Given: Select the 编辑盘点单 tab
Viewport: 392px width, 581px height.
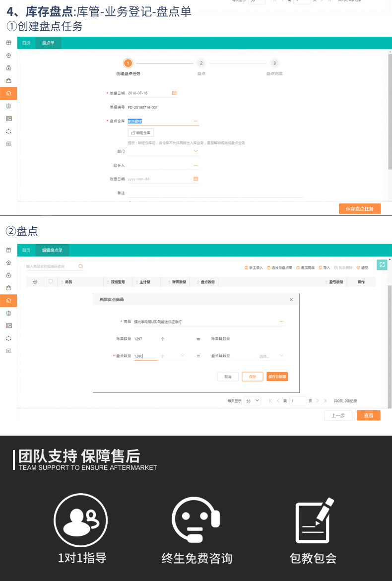Looking at the screenshot, I should (52, 250).
